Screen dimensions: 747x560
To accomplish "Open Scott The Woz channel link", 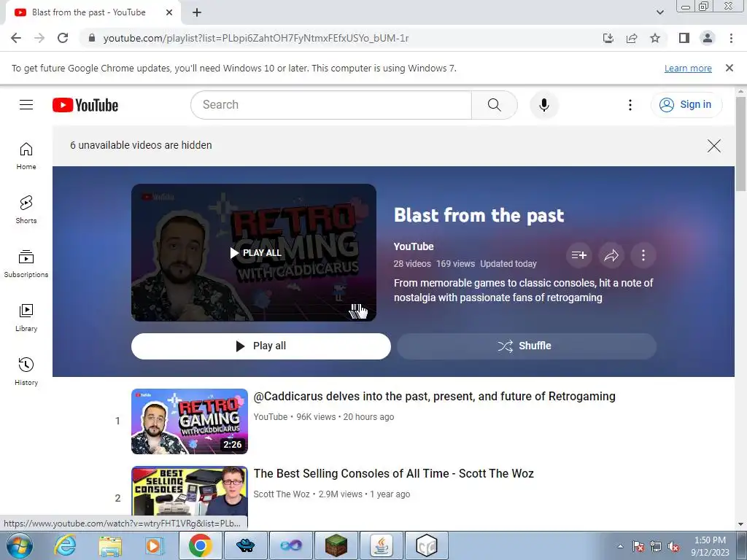I will [x=282, y=494].
